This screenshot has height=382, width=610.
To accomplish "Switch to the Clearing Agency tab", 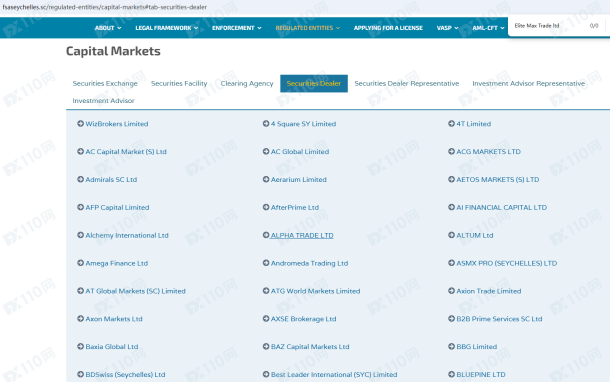I will point(247,83).
